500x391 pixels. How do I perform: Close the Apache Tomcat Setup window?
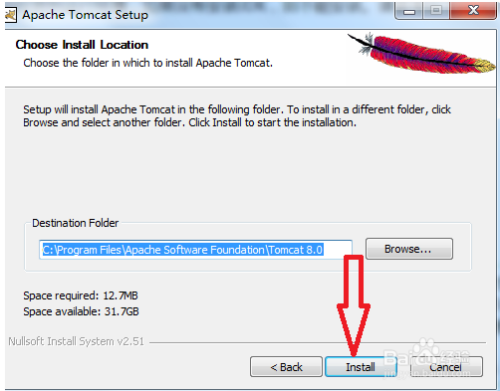pos(473,11)
